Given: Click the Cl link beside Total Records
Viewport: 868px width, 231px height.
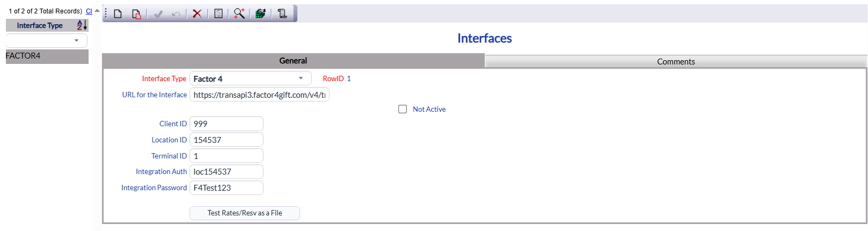Looking at the screenshot, I should tap(89, 11).
